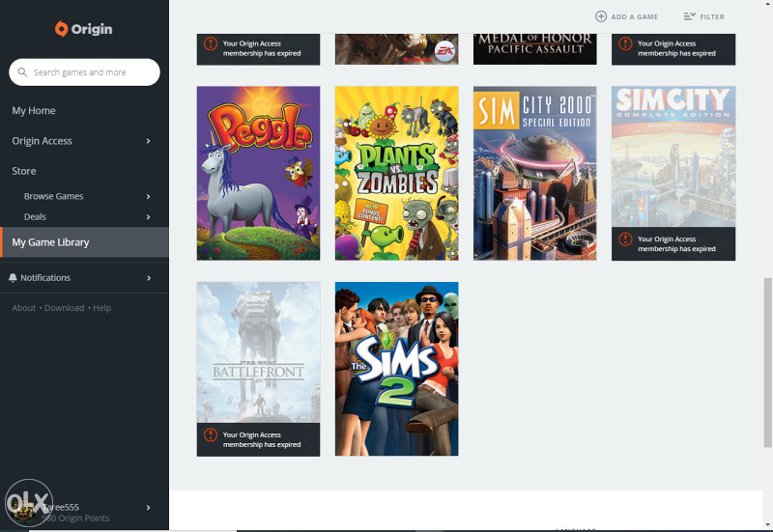Open Deals
Image resolution: width=773 pixels, height=532 pixels.
(x=35, y=216)
